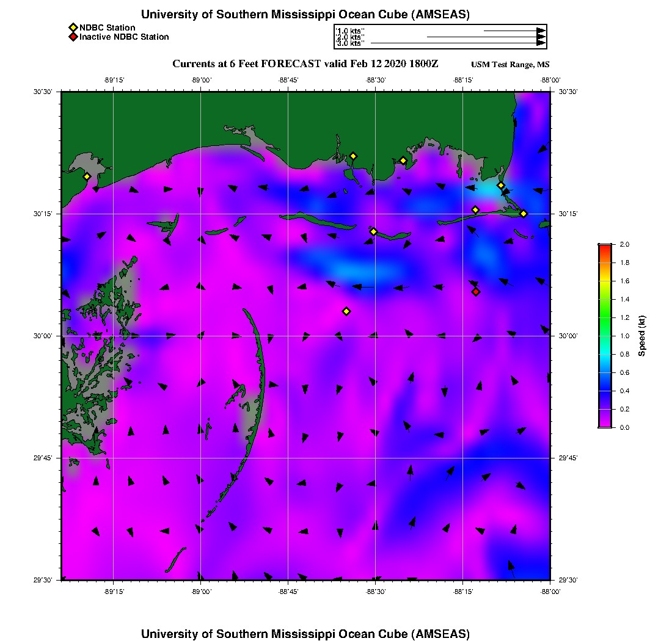Click the cyan 0.8 region of the color bar
This screenshot has height=641, width=672.
click(604, 354)
